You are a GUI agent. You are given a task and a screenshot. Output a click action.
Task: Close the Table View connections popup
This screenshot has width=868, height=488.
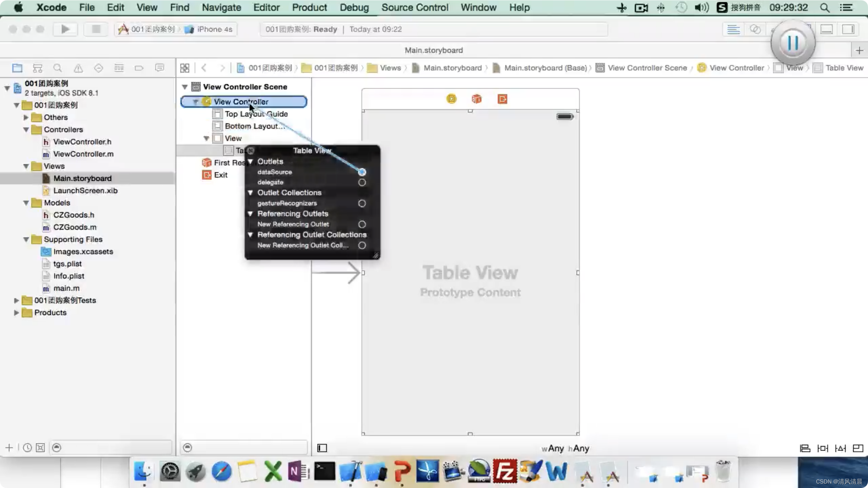(251, 150)
